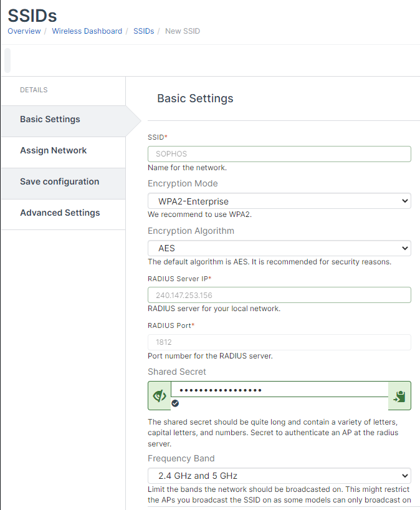420x510 pixels.
Task: Switch to the Advanced Settings step
Action: coord(60,213)
